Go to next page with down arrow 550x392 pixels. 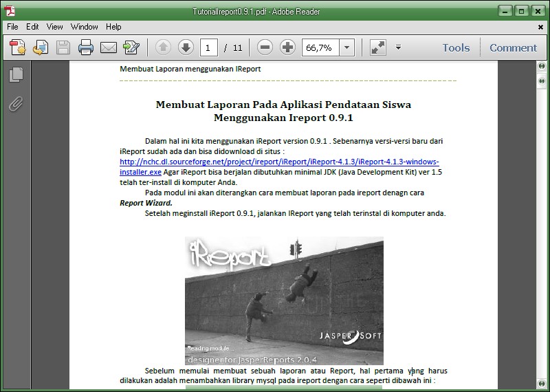pos(186,47)
